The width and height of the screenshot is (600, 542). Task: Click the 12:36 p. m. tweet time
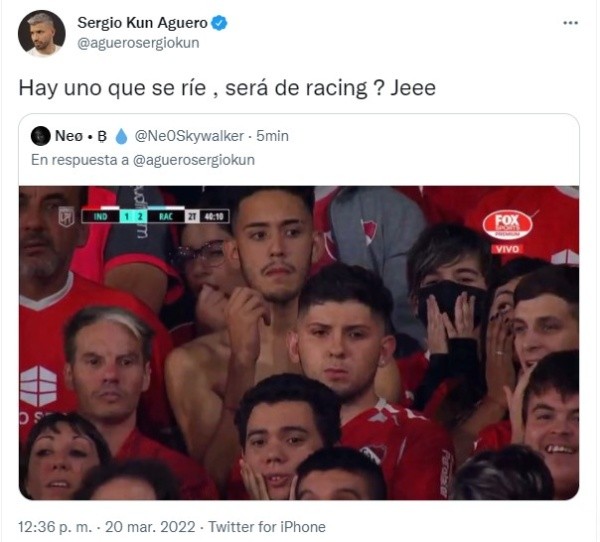tap(55, 527)
